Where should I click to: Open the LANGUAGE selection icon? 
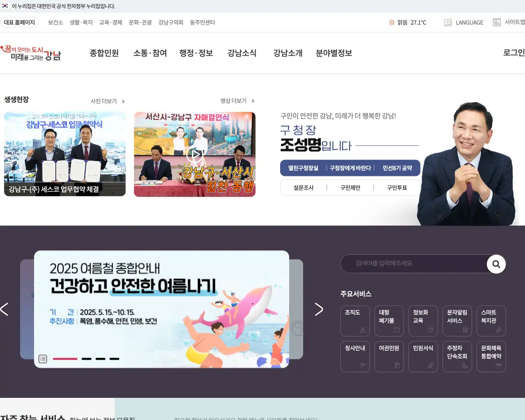pyautogui.click(x=448, y=23)
